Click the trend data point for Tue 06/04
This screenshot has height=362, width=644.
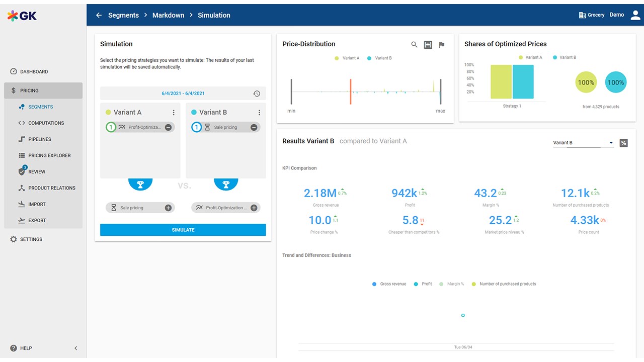pyautogui.click(x=463, y=315)
